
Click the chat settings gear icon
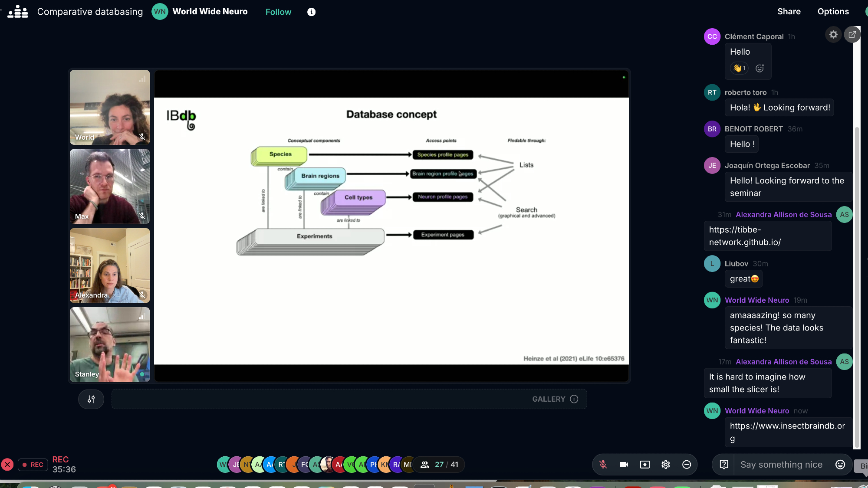[x=833, y=35]
